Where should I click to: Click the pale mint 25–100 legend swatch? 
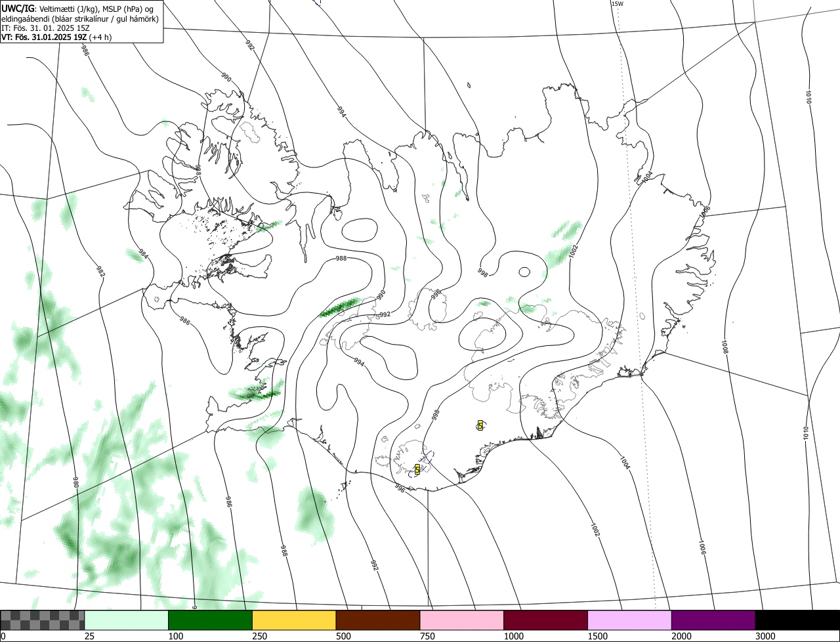pos(127,620)
